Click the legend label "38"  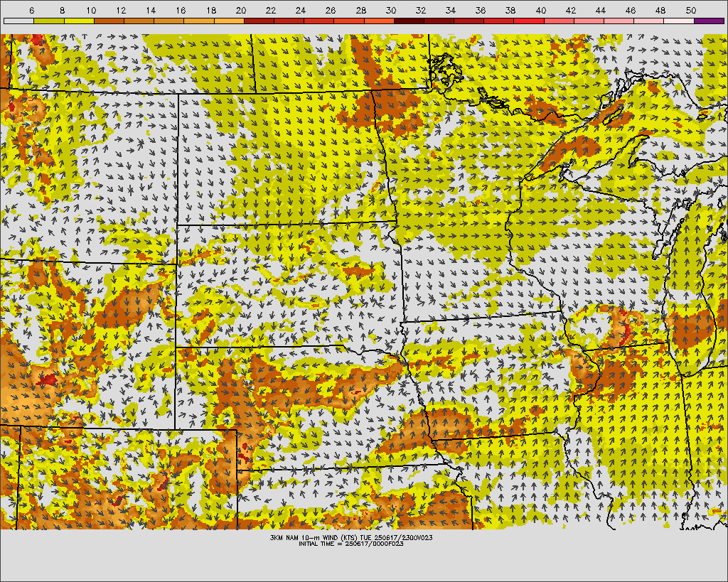point(510,10)
